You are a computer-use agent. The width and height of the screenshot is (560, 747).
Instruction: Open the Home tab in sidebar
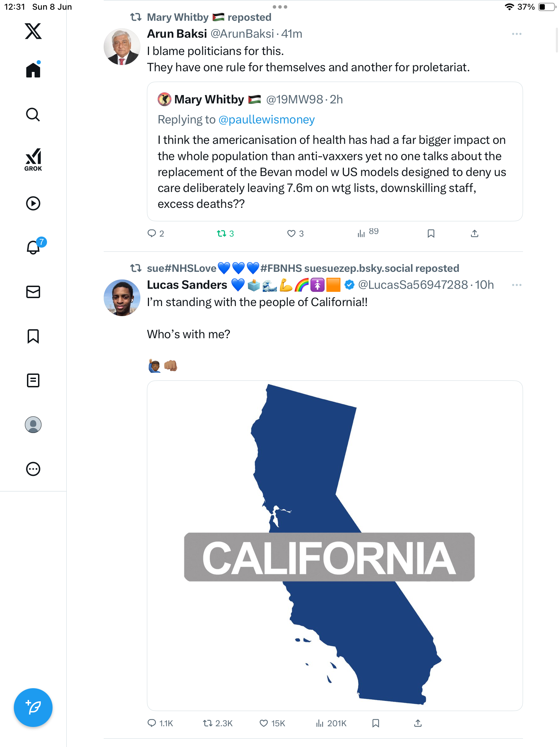33,70
